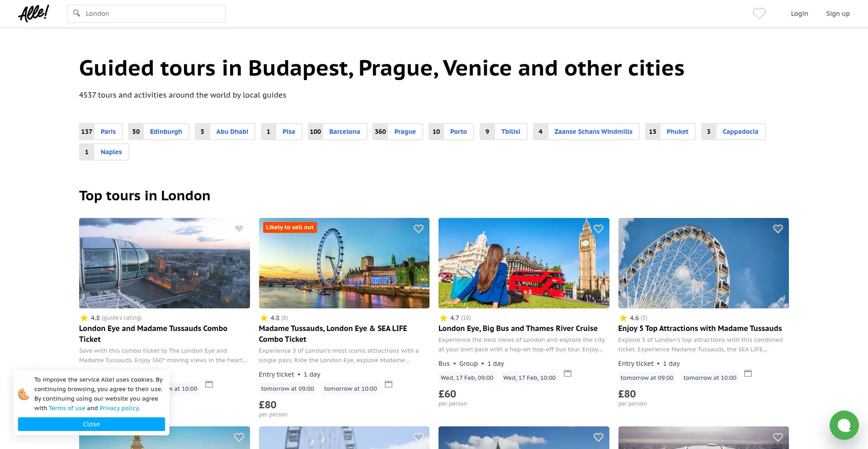Open the 'Likely to sell out' tour image
The height and width of the screenshot is (449, 868).
pyautogui.click(x=344, y=263)
